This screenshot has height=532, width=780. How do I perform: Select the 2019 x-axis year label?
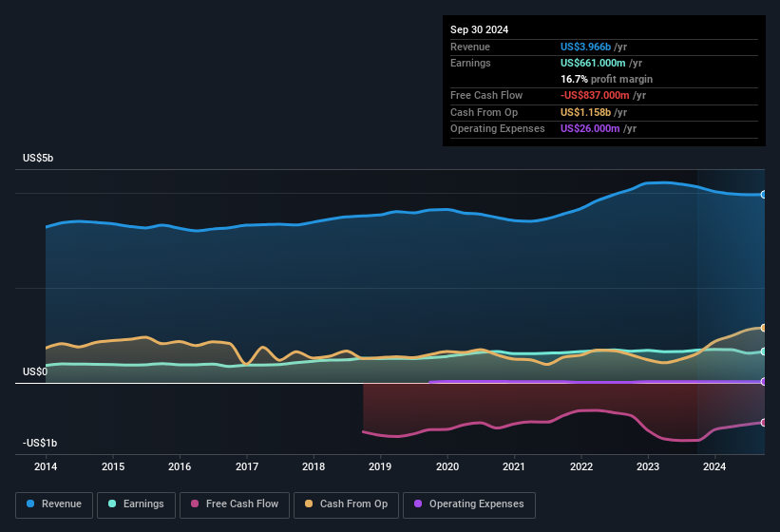[380, 466]
